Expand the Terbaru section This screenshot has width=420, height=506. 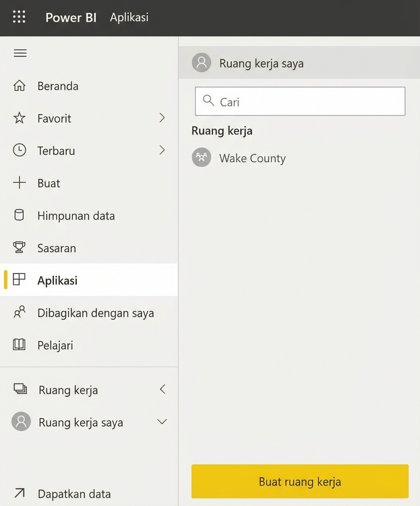tap(163, 151)
